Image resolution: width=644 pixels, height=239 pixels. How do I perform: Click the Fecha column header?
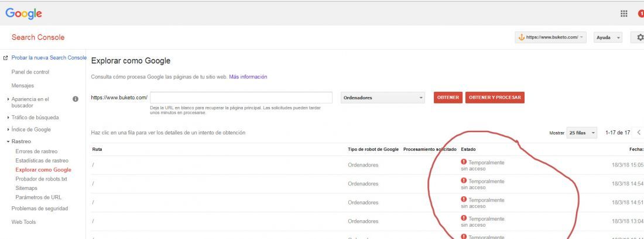coord(636,149)
